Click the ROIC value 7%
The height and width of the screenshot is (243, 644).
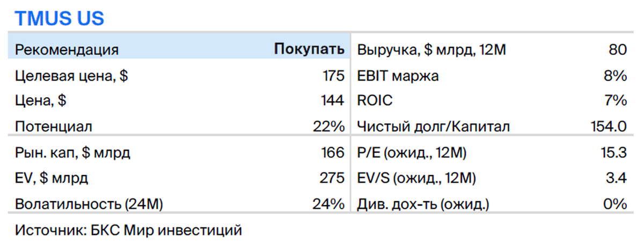[x=616, y=101]
